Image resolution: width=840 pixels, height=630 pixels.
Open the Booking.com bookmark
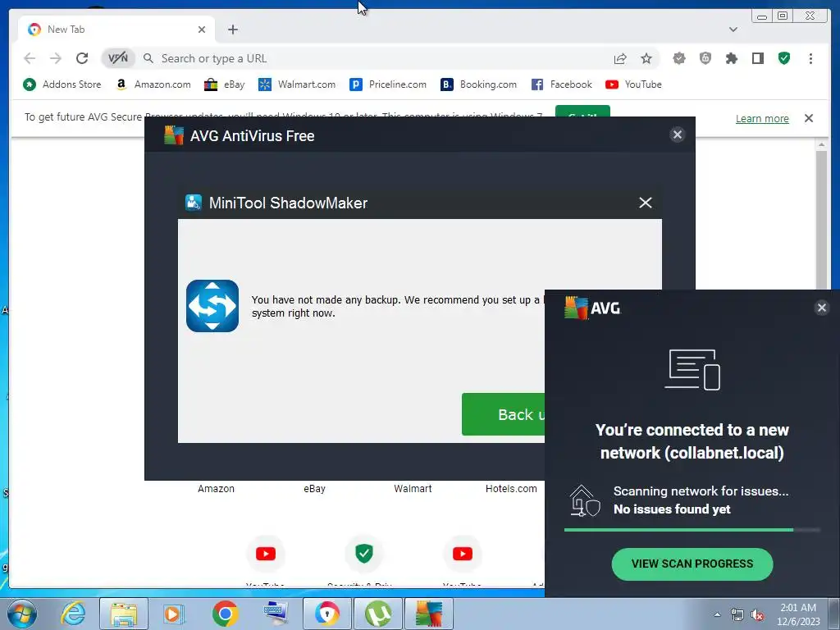pyautogui.click(x=479, y=84)
